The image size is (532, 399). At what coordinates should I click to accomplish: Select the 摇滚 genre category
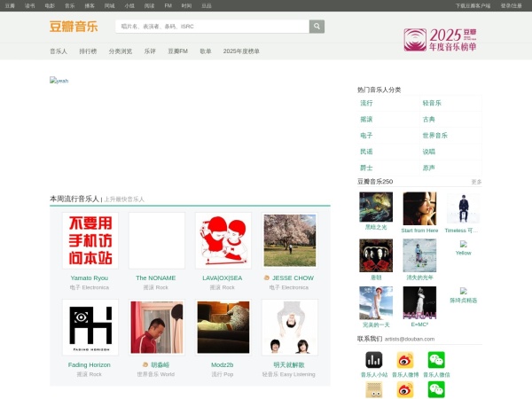[366, 120]
